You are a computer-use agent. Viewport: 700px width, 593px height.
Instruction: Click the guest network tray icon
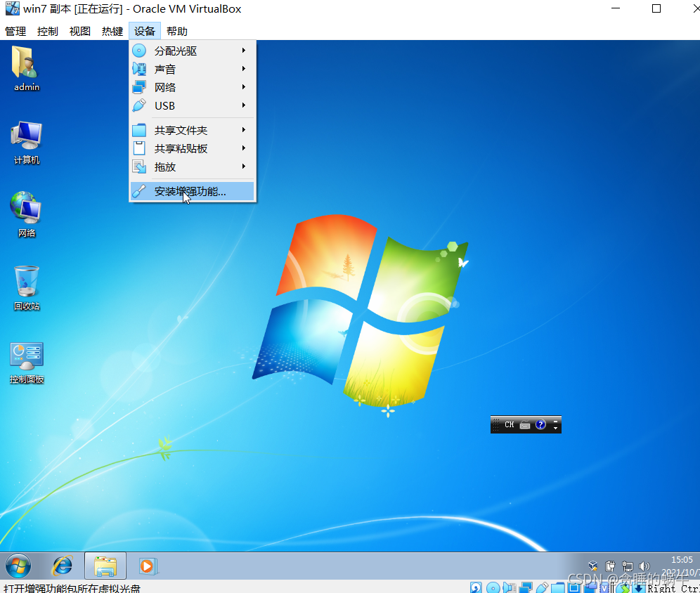[627, 566]
